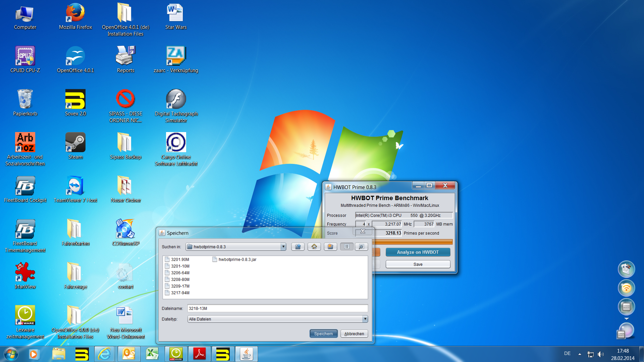The image size is (644, 362).
Task: Close the Speichern dialog with its X
Action: pyautogui.click(x=363, y=231)
